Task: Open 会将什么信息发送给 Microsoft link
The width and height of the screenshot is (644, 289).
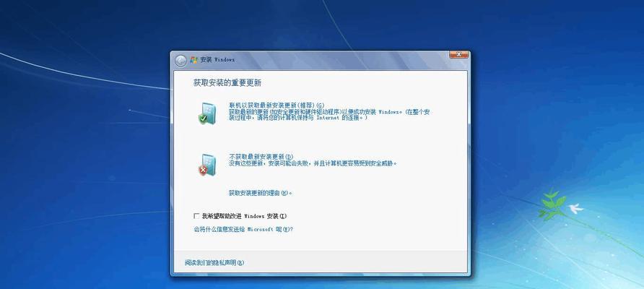Action: coord(243,229)
